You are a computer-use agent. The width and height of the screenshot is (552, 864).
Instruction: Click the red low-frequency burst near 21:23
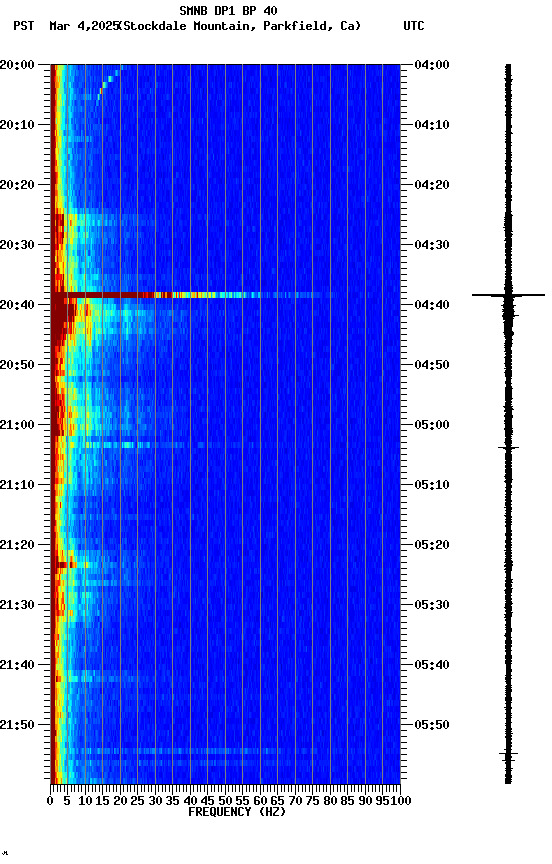click(65, 565)
